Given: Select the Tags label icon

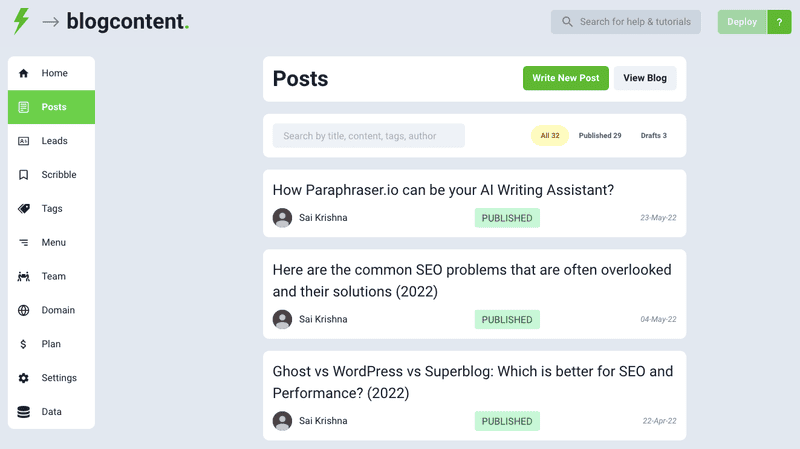Looking at the screenshot, I should point(23,209).
